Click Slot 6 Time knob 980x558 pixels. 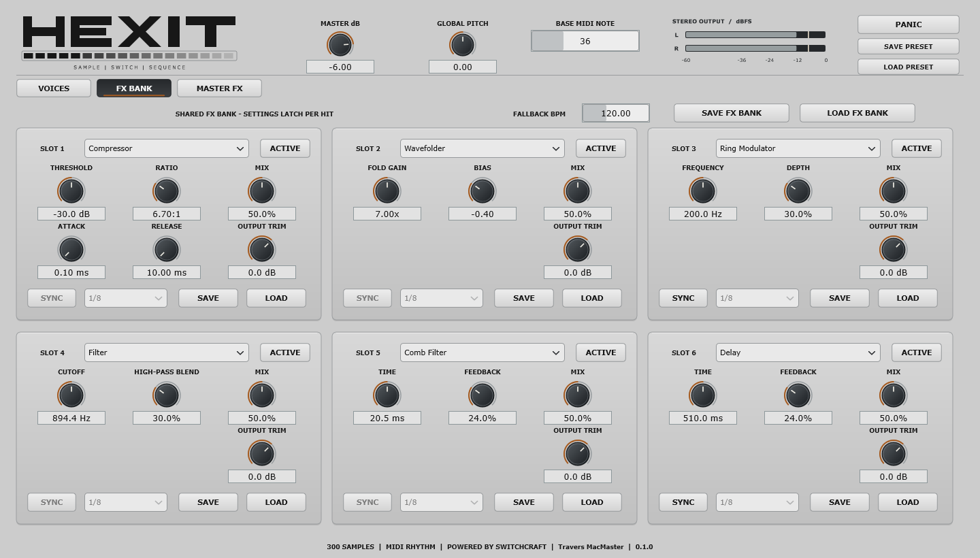(x=703, y=395)
